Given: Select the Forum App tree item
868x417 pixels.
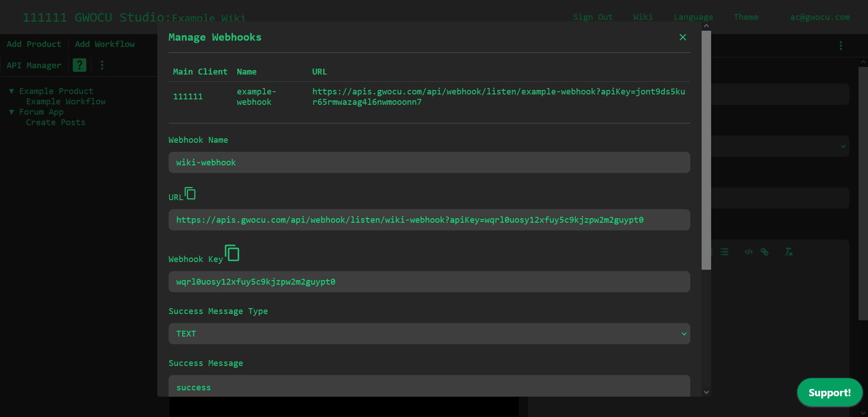Looking at the screenshot, I should tap(41, 112).
